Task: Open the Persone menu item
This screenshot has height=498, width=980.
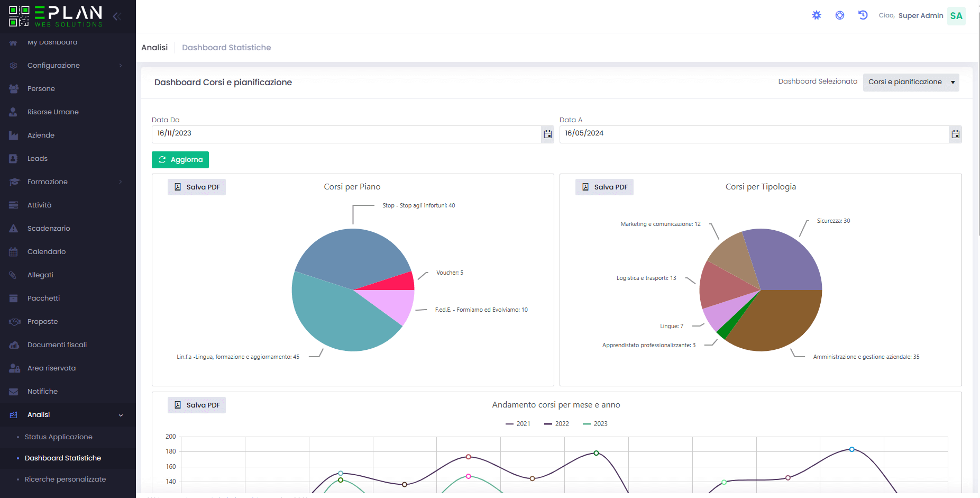Action: [68, 89]
